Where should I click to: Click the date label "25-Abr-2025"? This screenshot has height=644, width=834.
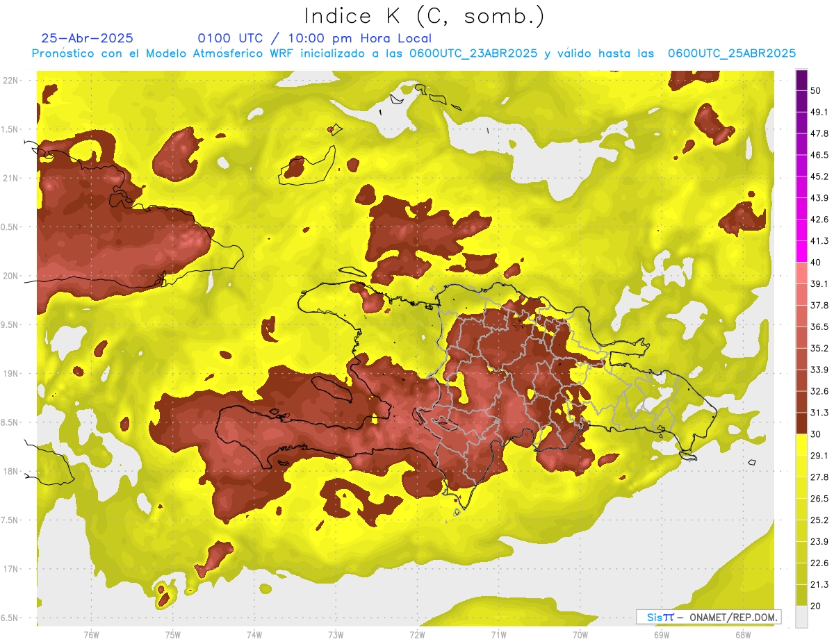(x=88, y=38)
